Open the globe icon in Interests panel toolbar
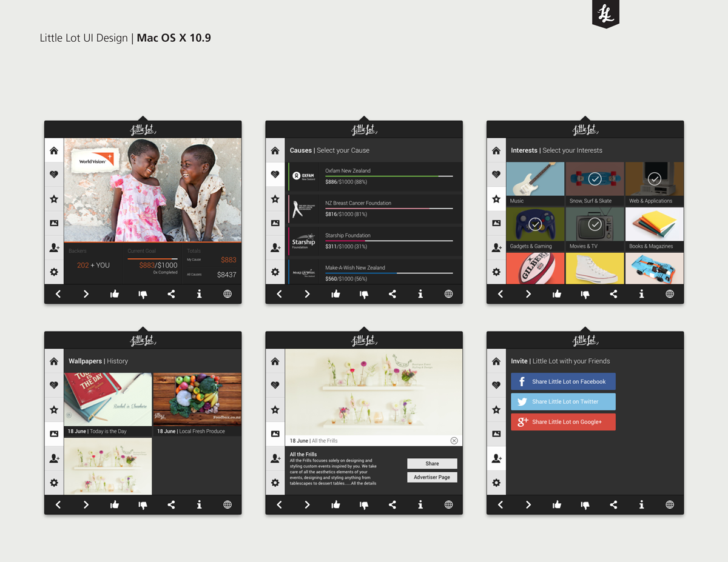This screenshot has width=728, height=562. (x=670, y=294)
